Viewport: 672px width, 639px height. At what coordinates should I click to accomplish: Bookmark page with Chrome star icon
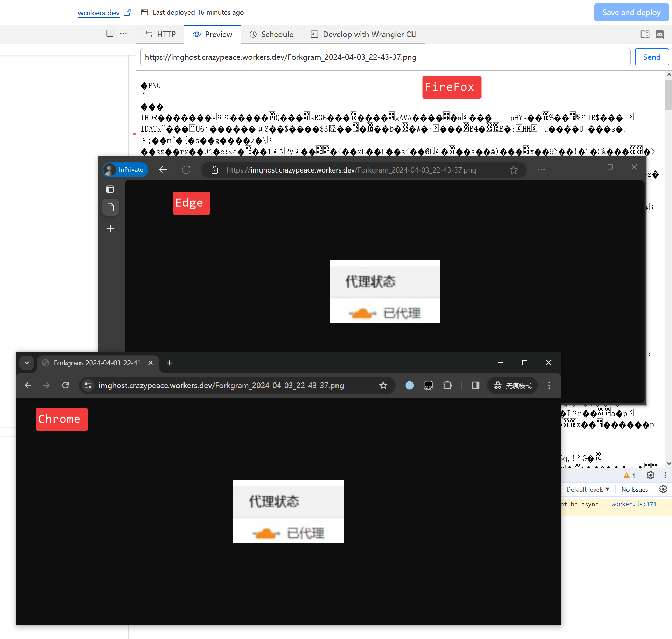point(383,385)
